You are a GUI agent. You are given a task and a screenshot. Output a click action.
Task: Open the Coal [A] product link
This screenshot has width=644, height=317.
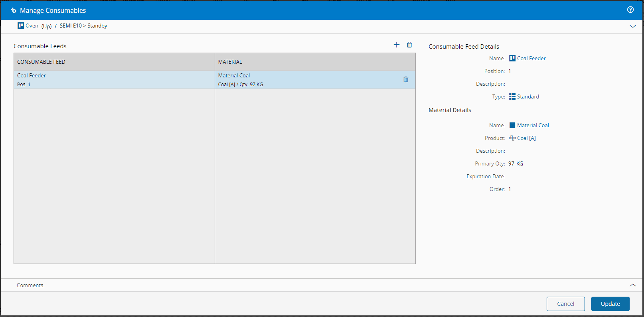tap(526, 138)
